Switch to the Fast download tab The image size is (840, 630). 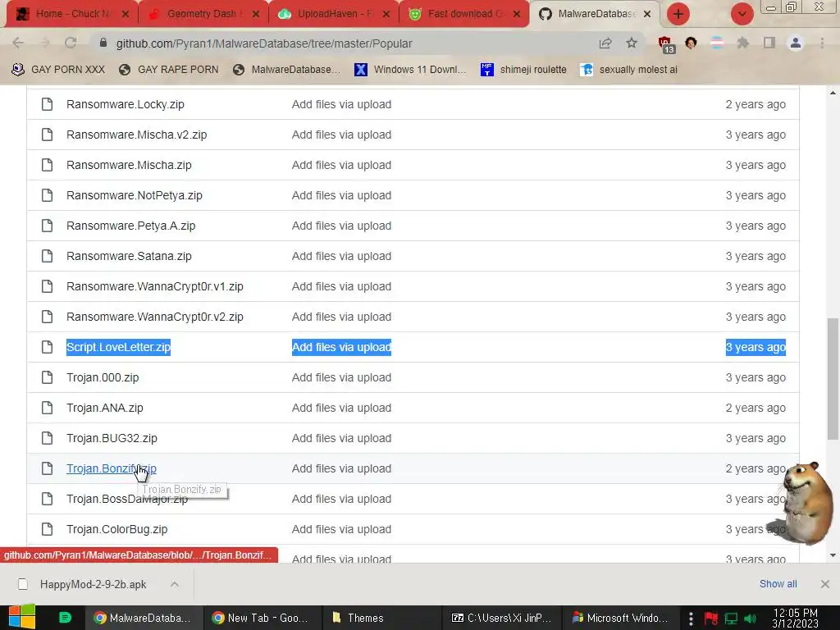tap(464, 13)
